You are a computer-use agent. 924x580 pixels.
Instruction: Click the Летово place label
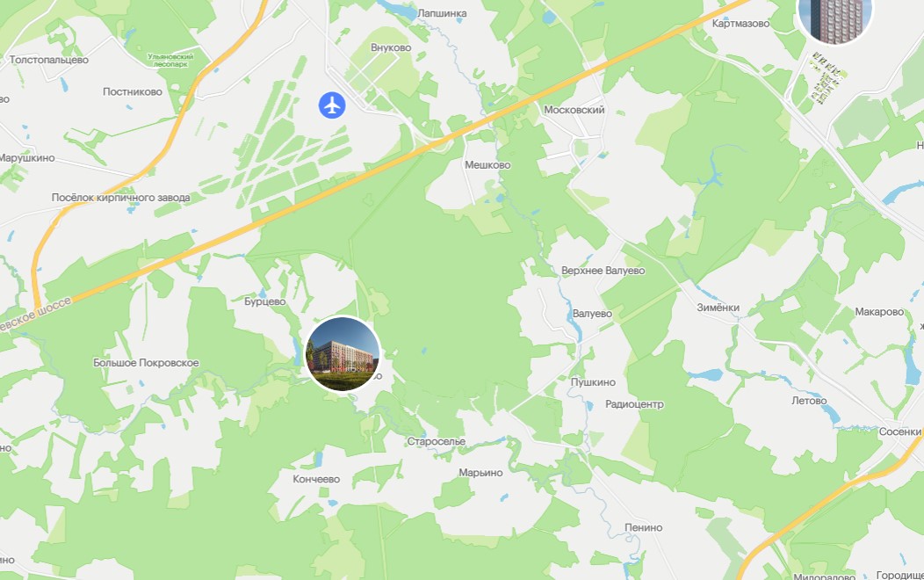click(809, 401)
